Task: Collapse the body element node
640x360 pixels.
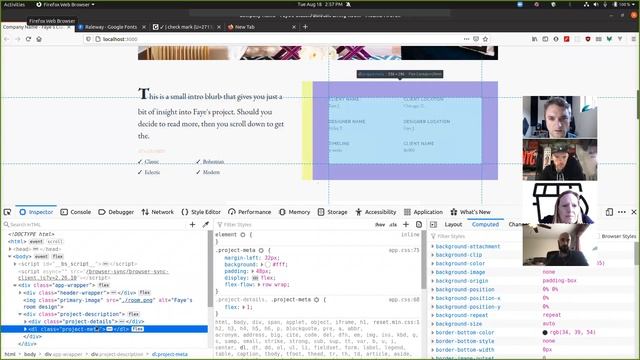Action: tap(10, 256)
